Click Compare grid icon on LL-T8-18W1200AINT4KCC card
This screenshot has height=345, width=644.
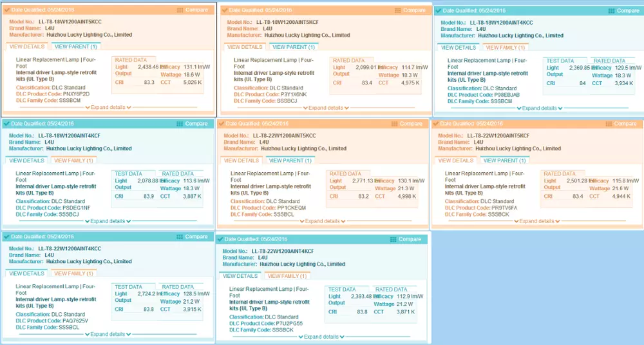pyautogui.click(x=611, y=11)
